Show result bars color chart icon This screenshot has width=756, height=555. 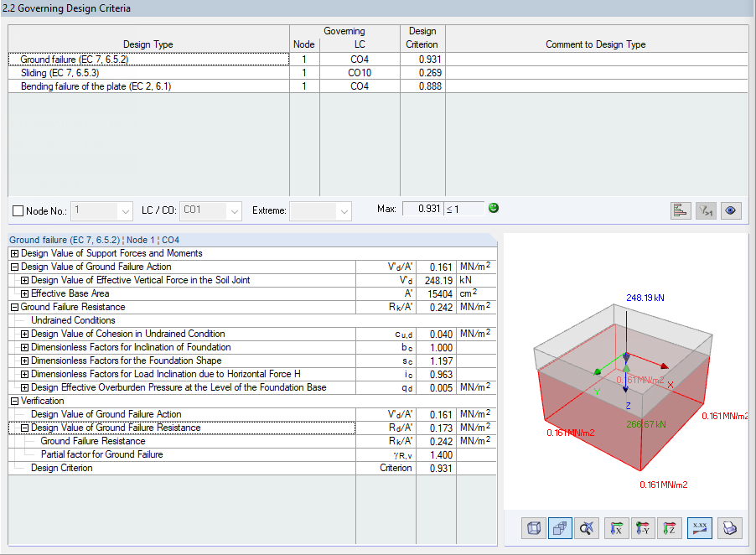tap(681, 210)
